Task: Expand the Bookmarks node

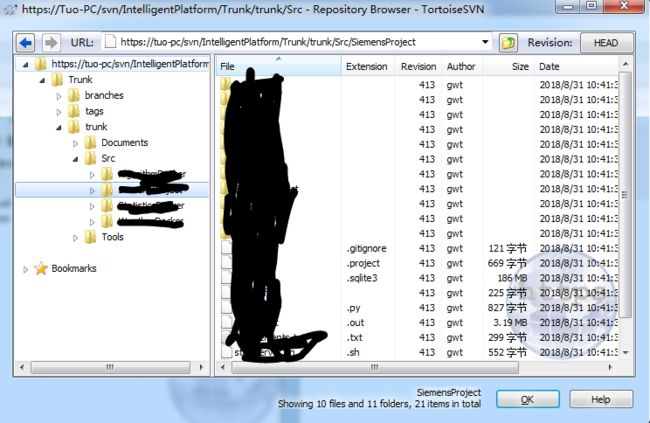Action: [x=26, y=269]
